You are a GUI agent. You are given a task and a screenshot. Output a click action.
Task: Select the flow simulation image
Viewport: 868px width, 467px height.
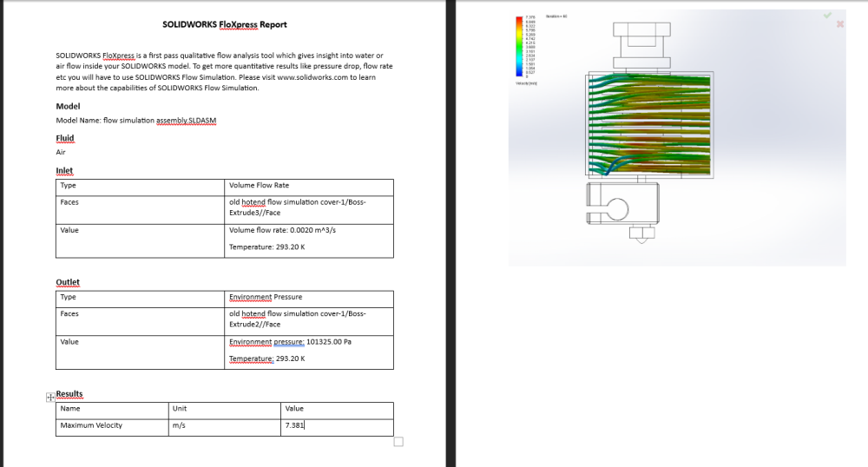677,138
